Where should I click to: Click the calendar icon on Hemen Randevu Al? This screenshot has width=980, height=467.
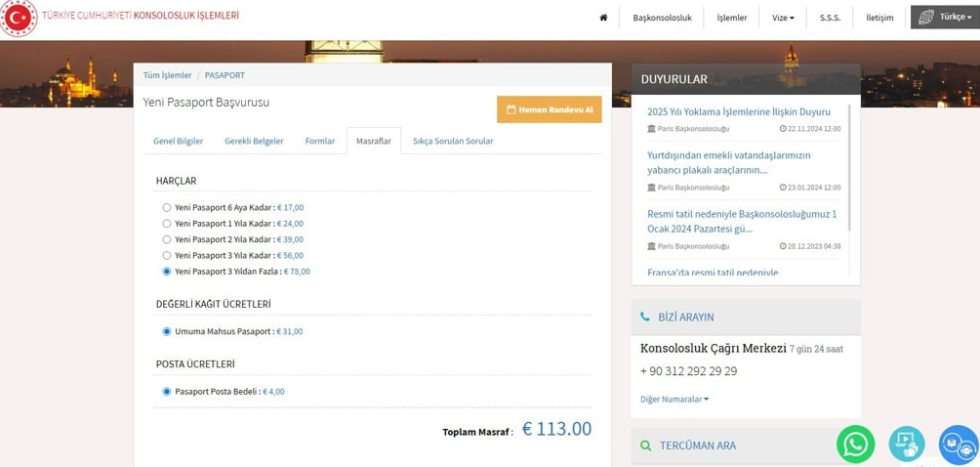510,110
